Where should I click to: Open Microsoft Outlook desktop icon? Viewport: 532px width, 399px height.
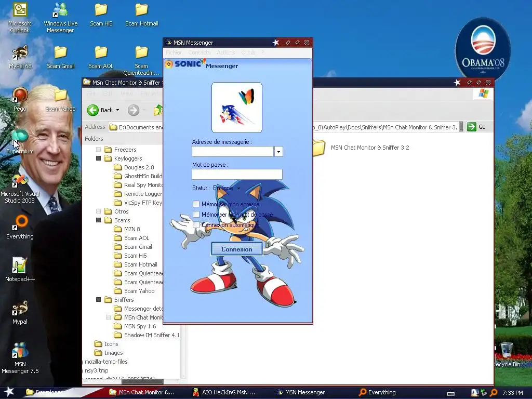(20, 18)
